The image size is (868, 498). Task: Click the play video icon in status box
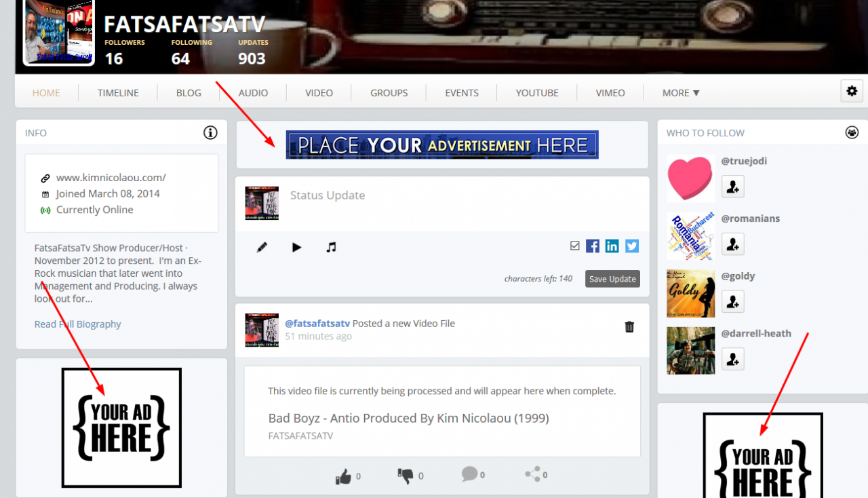296,248
